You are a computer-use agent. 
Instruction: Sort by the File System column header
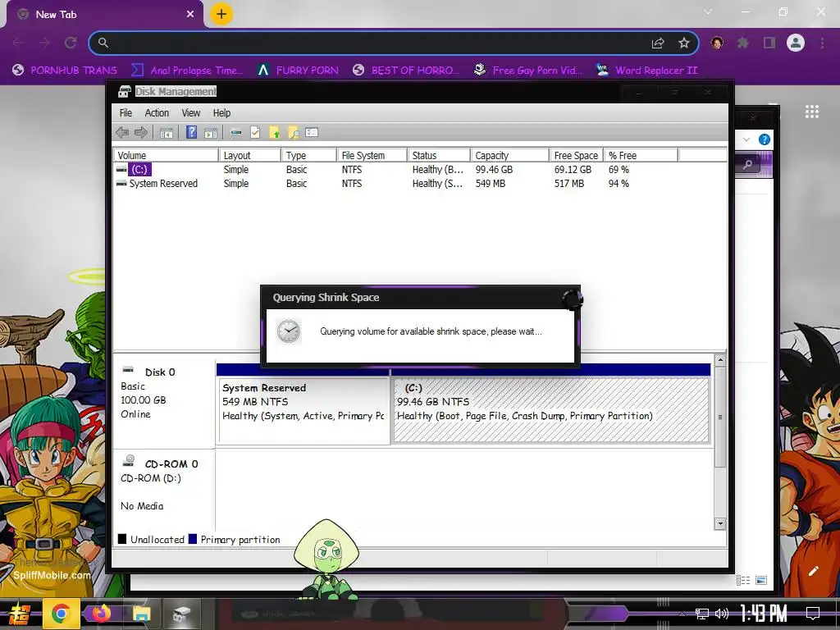tap(372, 155)
